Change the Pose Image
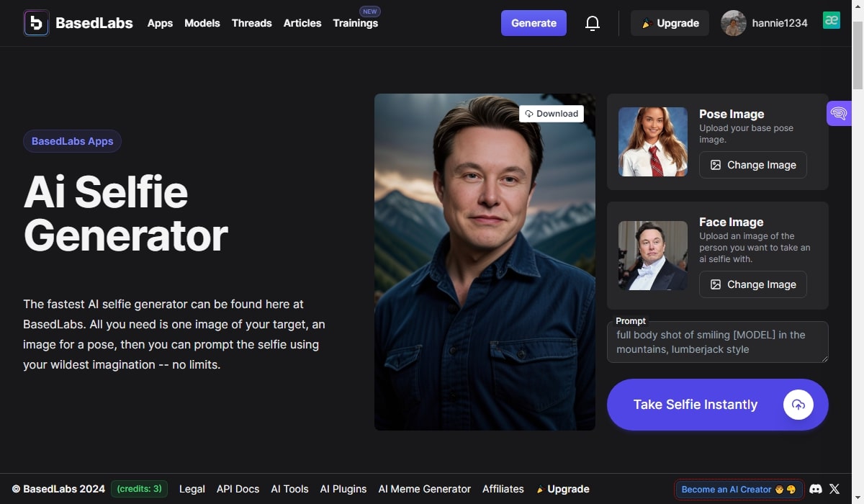 [x=752, y=165]
